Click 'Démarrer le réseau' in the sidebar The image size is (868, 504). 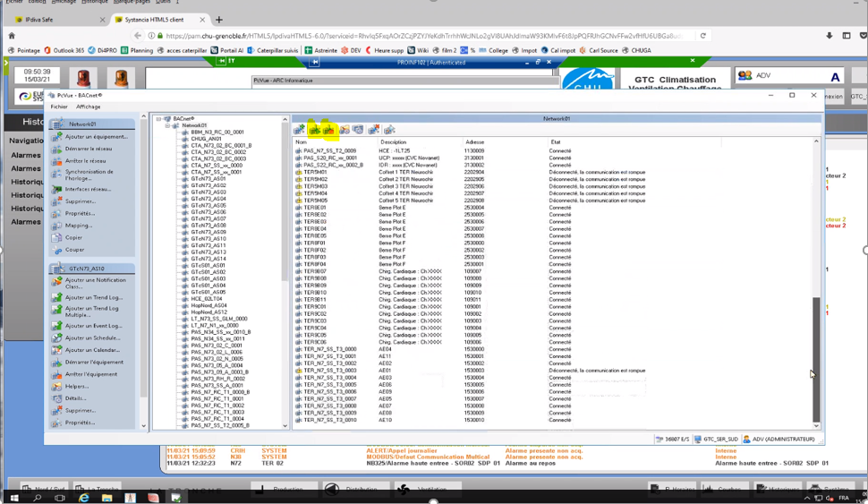pyautogui.click(x=89, y=149)
